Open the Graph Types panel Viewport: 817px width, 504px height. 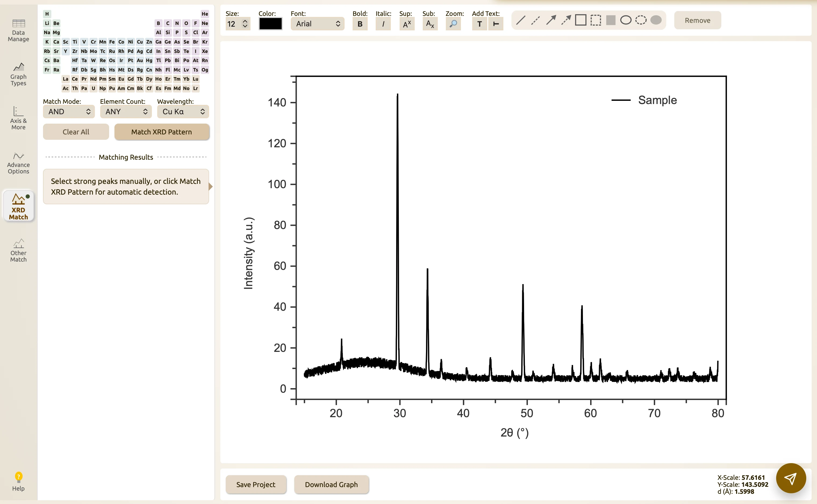point(18,74)
